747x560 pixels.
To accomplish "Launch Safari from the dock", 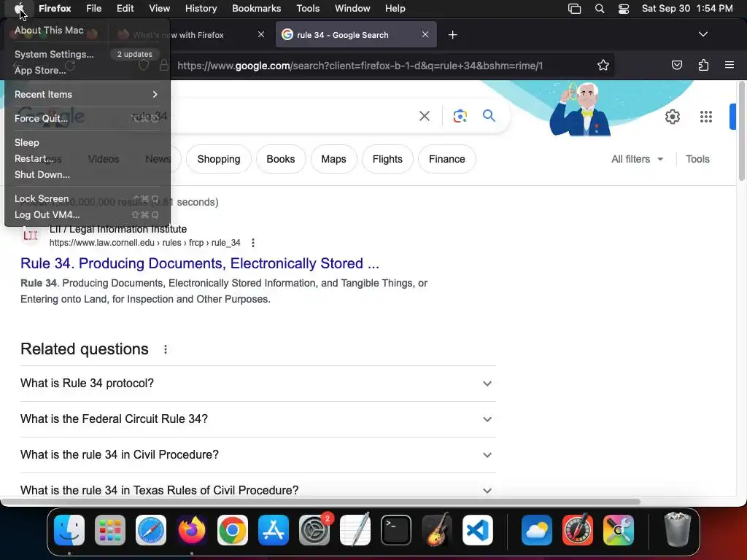I will [151, 530].
